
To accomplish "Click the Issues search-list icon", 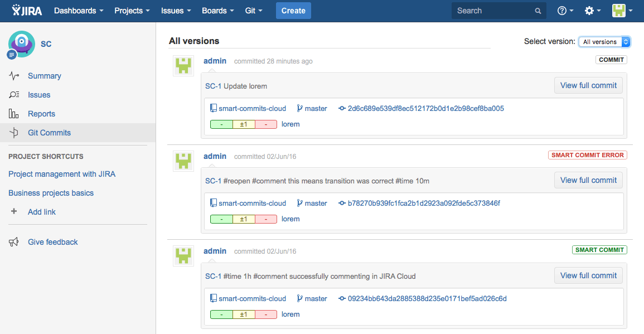I will coord(14,94).
